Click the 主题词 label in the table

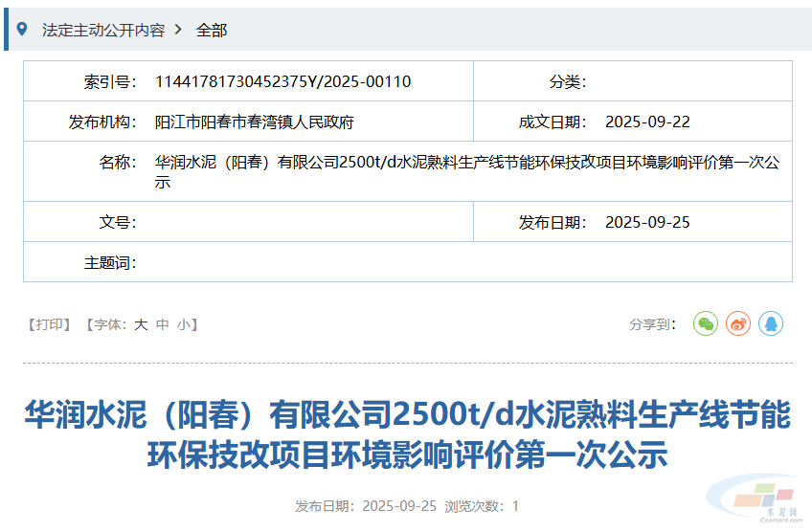pos(110,262)
